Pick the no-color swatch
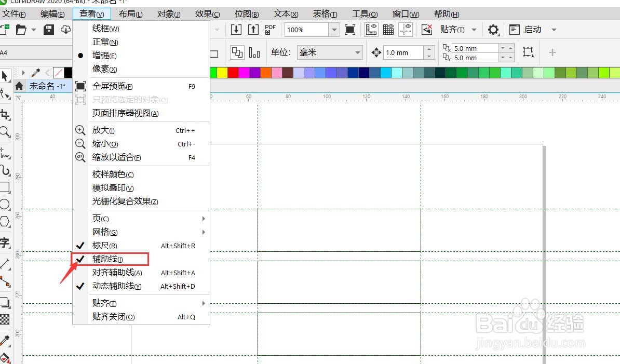Viewport: 620px width, 364px height. (58, 72)
